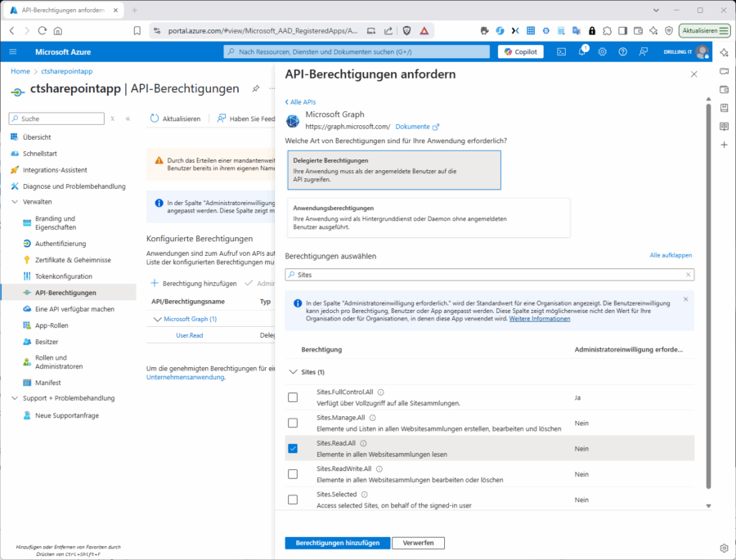Viewport: 736px width, 560px height.
Task: Dismiss the Administratoreinwilligung info banner
Action: tap(686, 299)
